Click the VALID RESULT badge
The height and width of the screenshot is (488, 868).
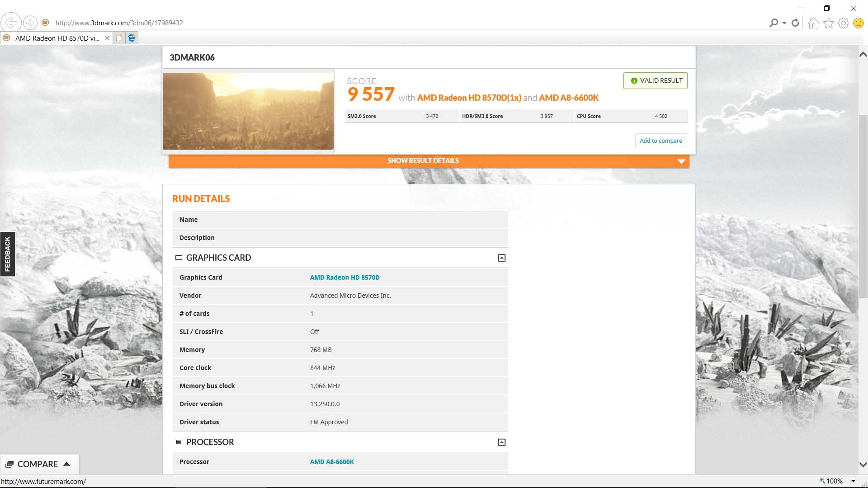(656, 80)
